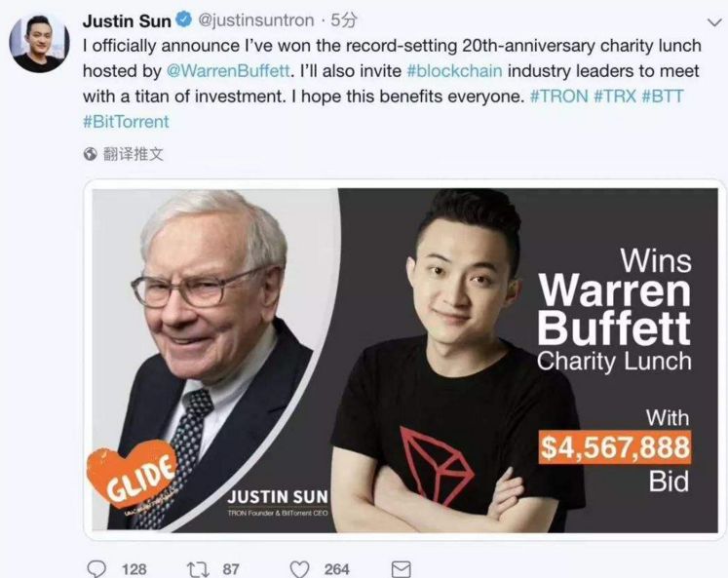This screenshot has height=578, width=728.
Task: View the 128 replies count
Action: pyautogui.click(x=134, y=569)
